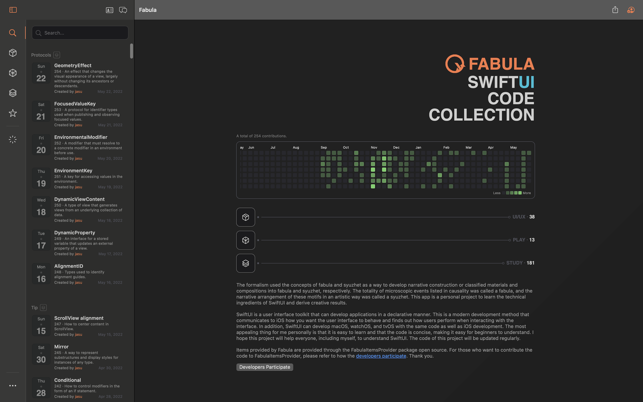Click the Sep label in contribution graph

324,147
